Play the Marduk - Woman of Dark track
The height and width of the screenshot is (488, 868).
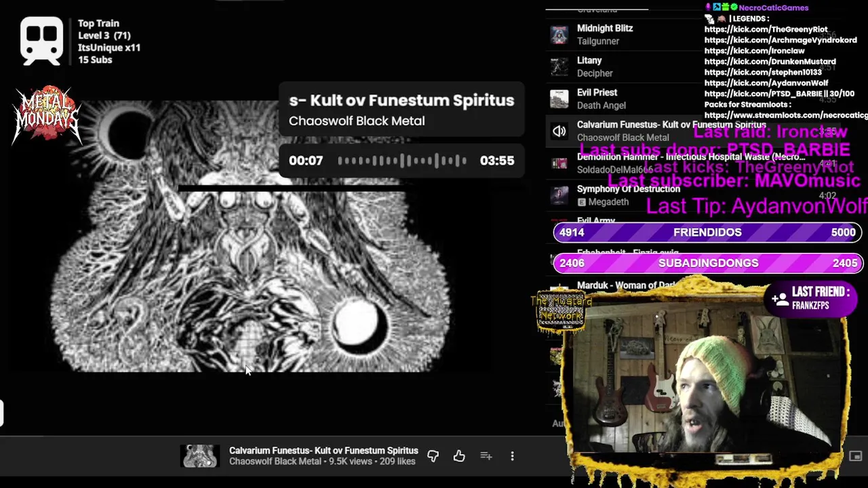click(x=626, y=285)
